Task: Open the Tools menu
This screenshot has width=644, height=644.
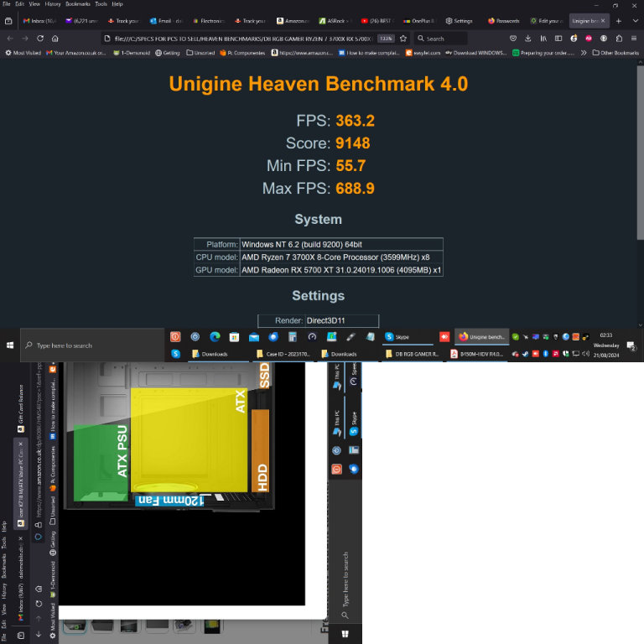Action: coord(101,4)
